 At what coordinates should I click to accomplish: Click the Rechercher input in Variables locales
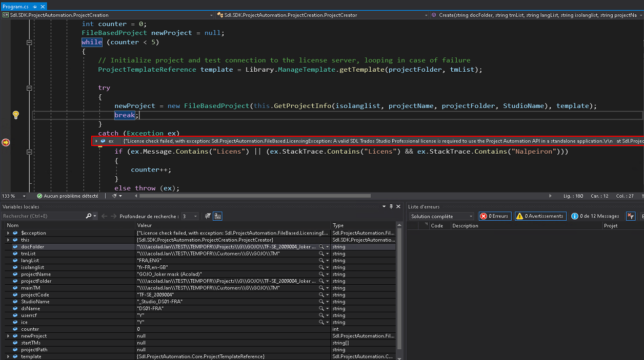point(44,216)
